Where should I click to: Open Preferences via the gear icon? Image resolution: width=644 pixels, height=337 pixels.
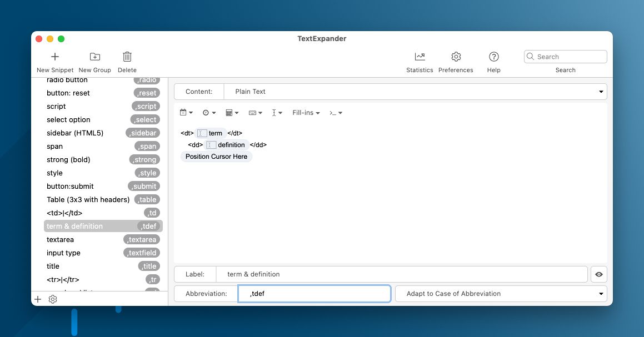[456, 57]
